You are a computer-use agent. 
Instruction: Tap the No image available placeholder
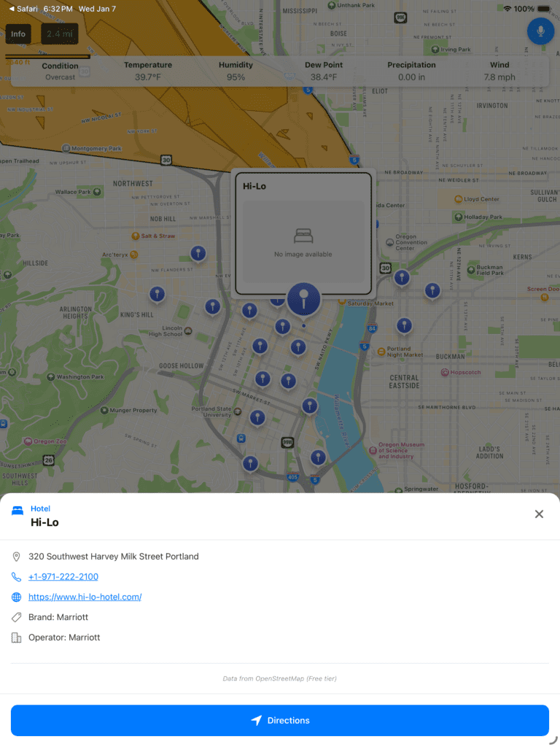[x=303, y=241]
